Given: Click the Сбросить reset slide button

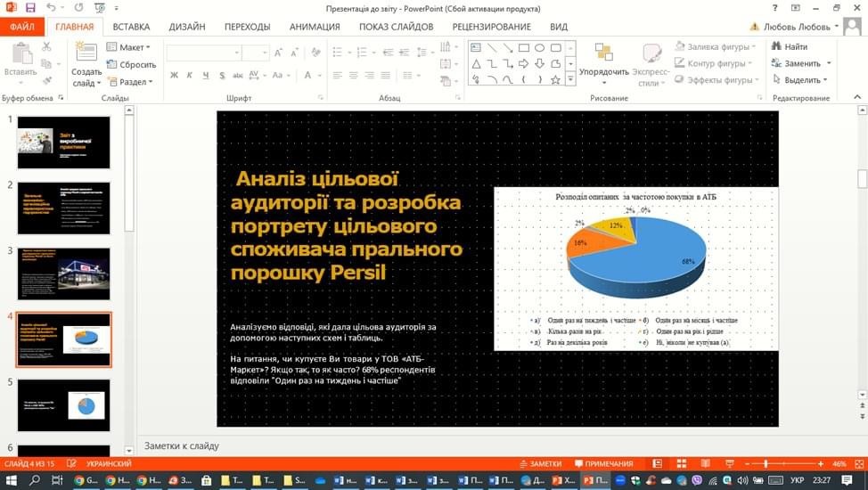Looking at the screenshot, I should tap(131, 64).
